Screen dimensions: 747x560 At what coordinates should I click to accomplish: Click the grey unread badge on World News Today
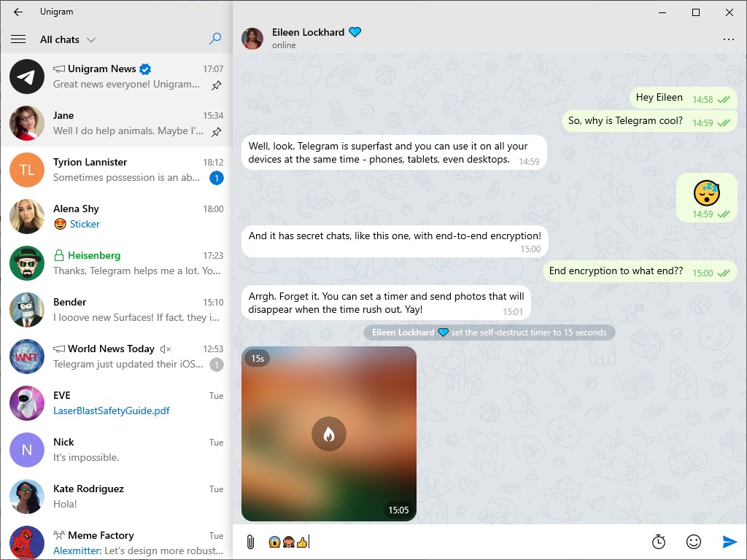[217, 365]
